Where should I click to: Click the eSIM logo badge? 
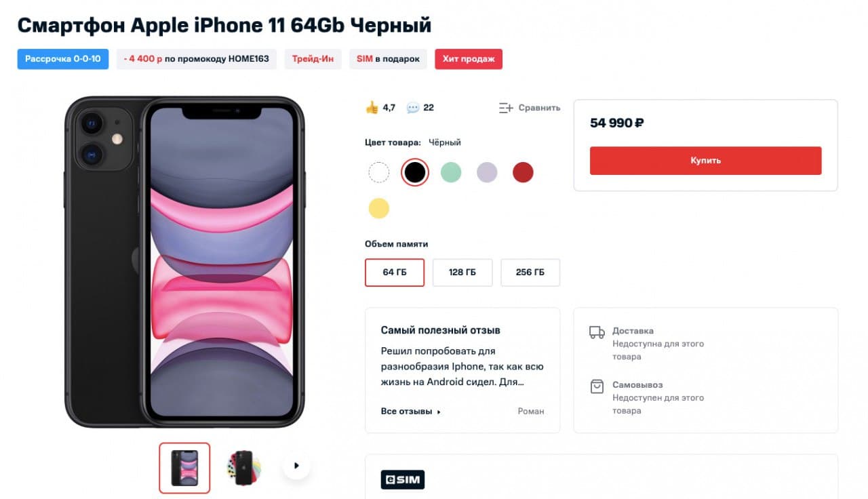click(402, 480)
